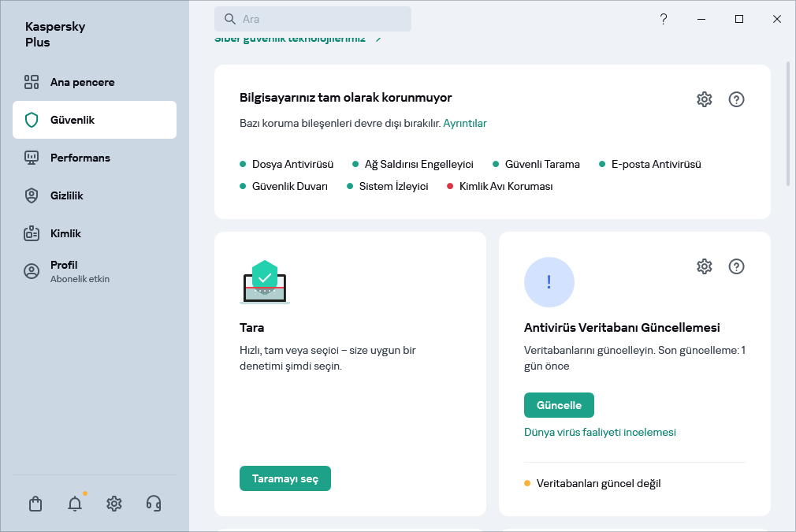Select Sistem İzleyici component
796x532 pixels.
(x=388, y=186)
